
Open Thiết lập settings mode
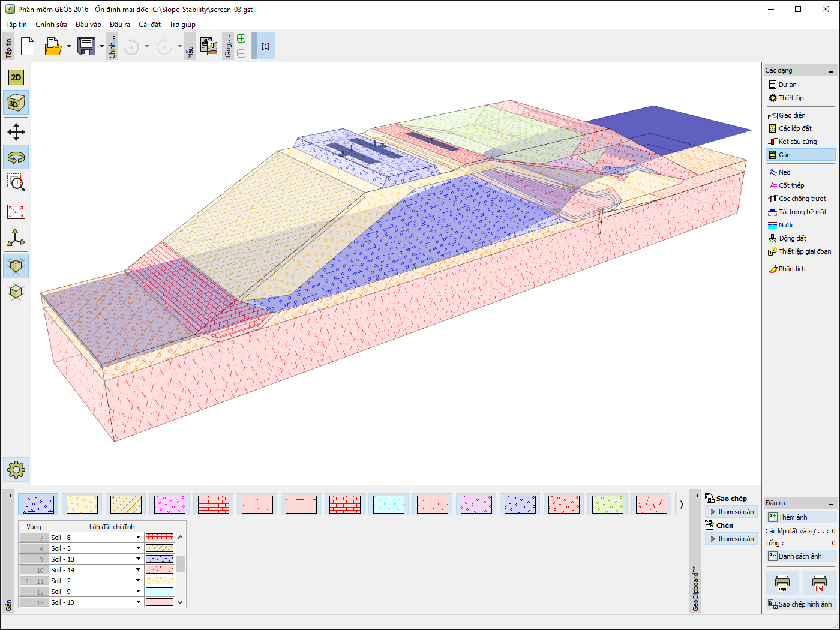click(800, 98)
